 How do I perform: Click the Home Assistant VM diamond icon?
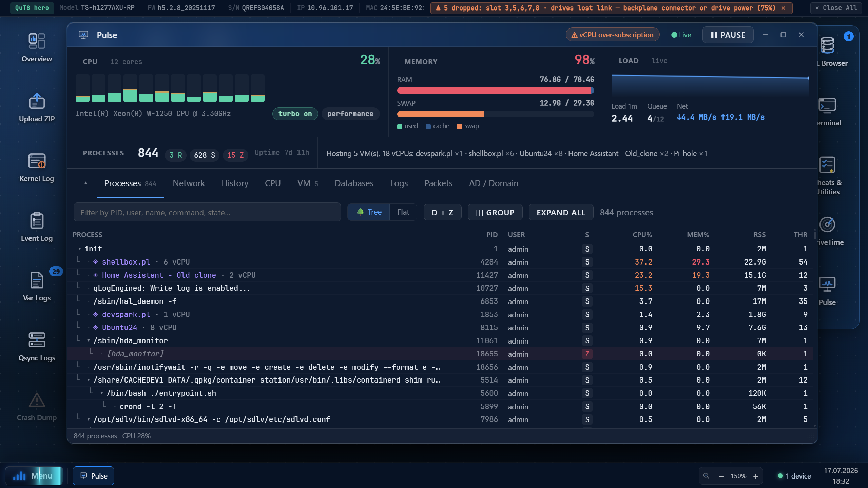pos(96,275)
